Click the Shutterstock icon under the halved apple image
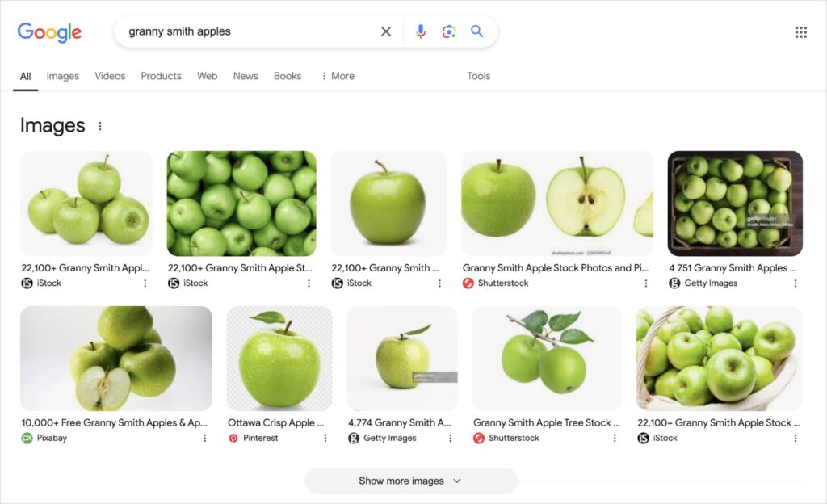Image resolution: width=827 pixels, height=504 pixels. coord(467,283)
